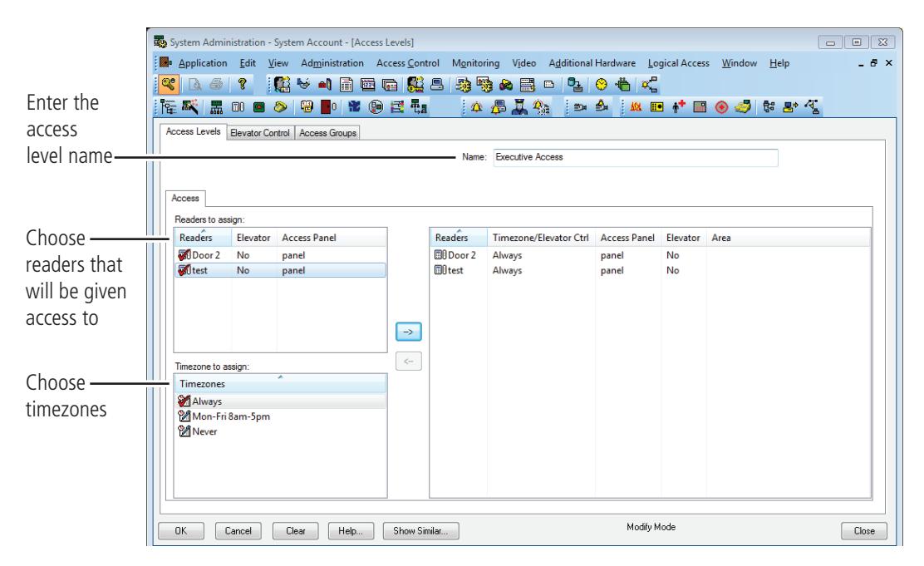Toggle checkmark for test reader to assign
The width and height of the screenshot is (924, 566).
point(184,270)
